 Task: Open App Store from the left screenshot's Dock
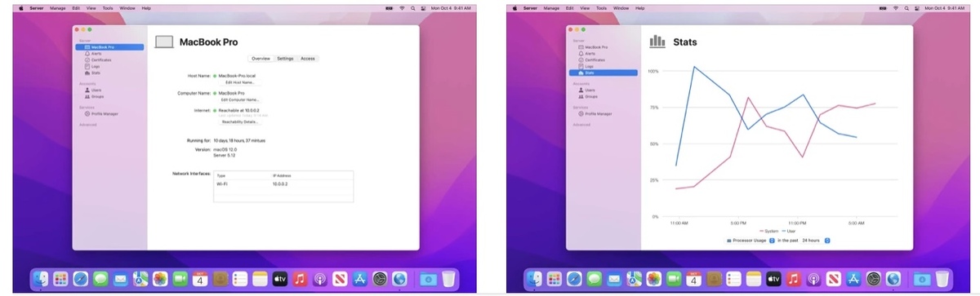359,278
